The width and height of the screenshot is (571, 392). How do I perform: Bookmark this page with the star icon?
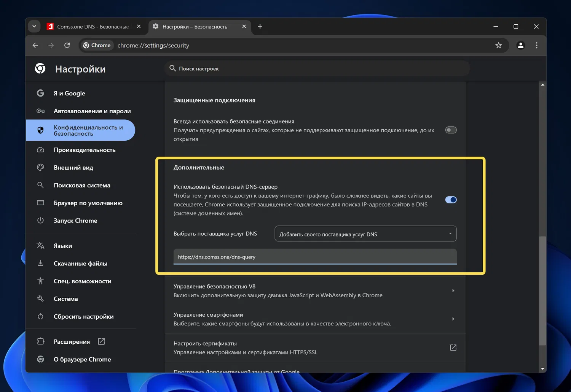[x=498, y=45]
